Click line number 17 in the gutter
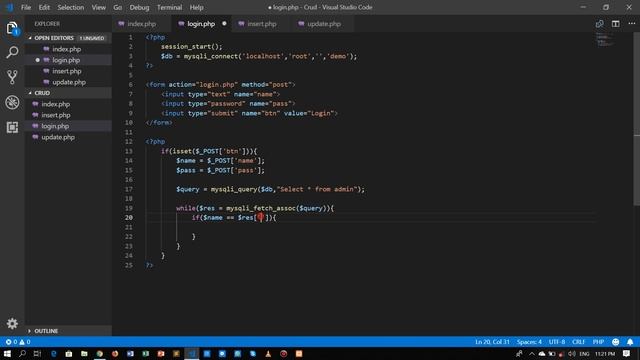Screen dimensions: 640x360 129,189
